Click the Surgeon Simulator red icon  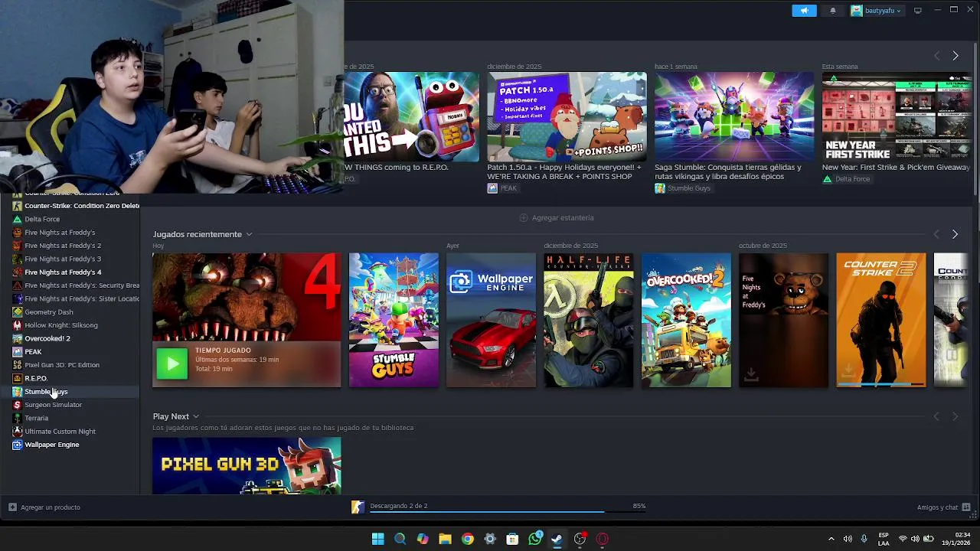point(17,405)
